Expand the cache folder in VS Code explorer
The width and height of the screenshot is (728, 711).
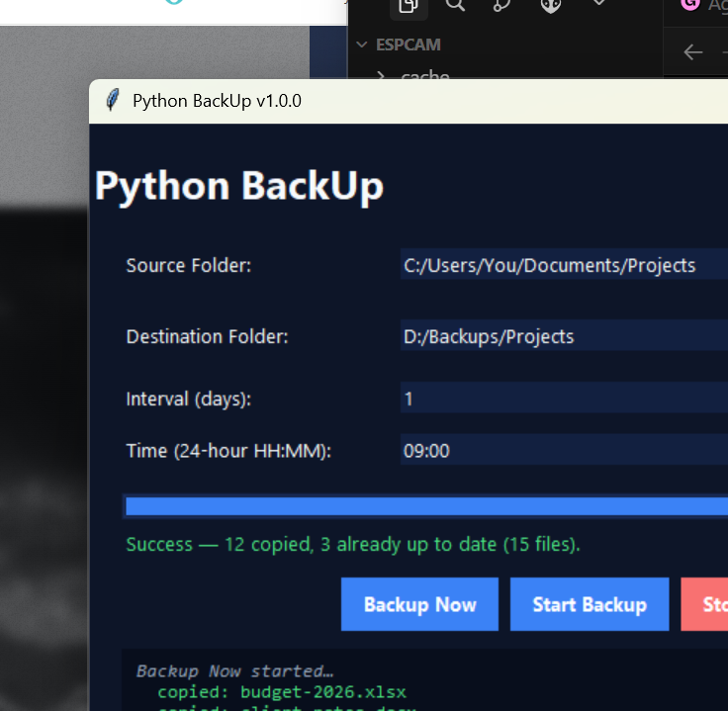click(381, 76)
